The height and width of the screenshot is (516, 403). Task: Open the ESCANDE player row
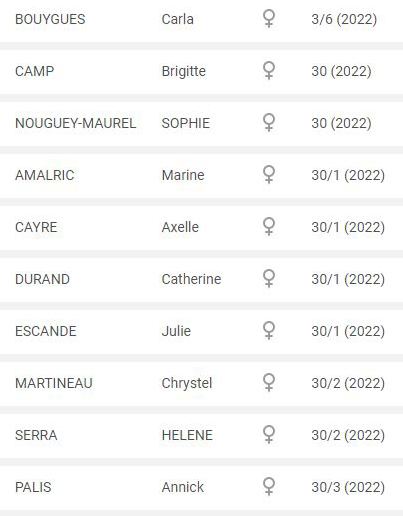click(201, 331)
